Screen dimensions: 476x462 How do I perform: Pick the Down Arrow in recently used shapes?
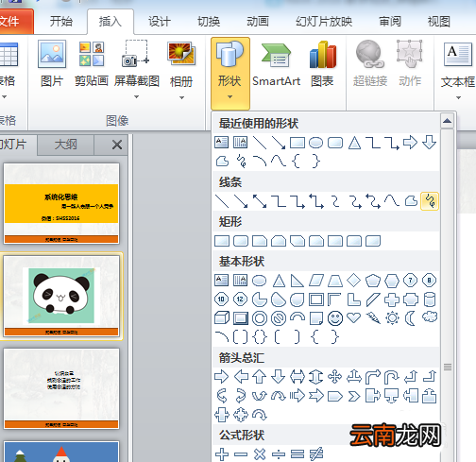[x=429, y=142]
